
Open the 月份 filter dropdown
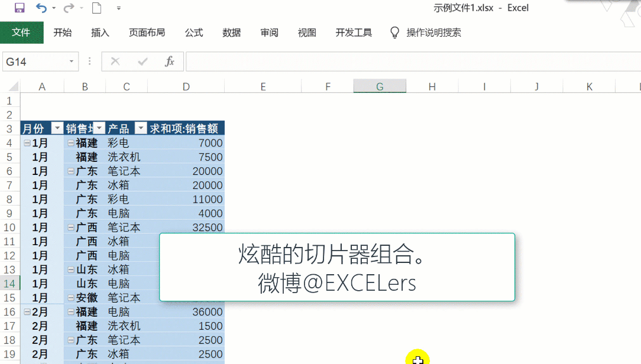[x=57, y=128]
